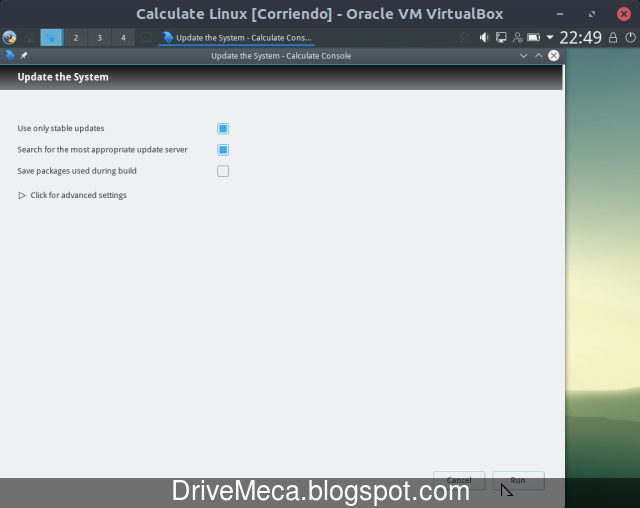The width and height of the screenshot is (640, 508).
Task: Open the battery tray icon
Action: pos(533,38)
